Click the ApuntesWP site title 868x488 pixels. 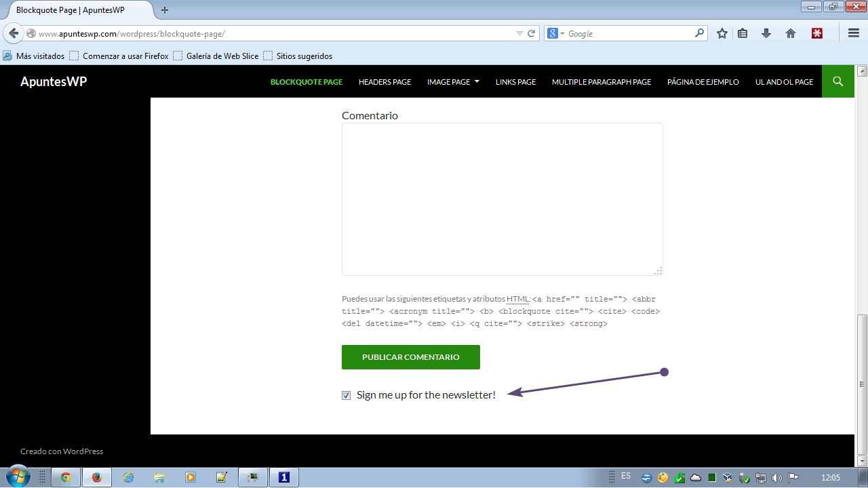54,81
